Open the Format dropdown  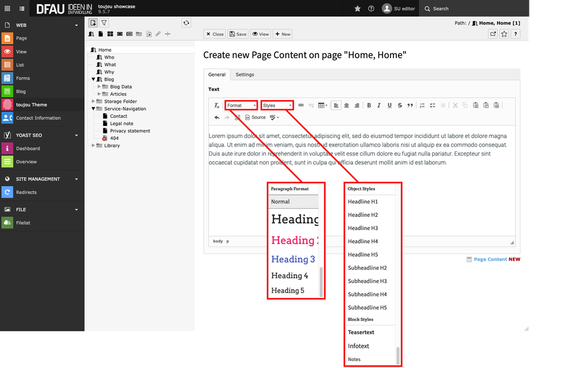coord(241,105)
